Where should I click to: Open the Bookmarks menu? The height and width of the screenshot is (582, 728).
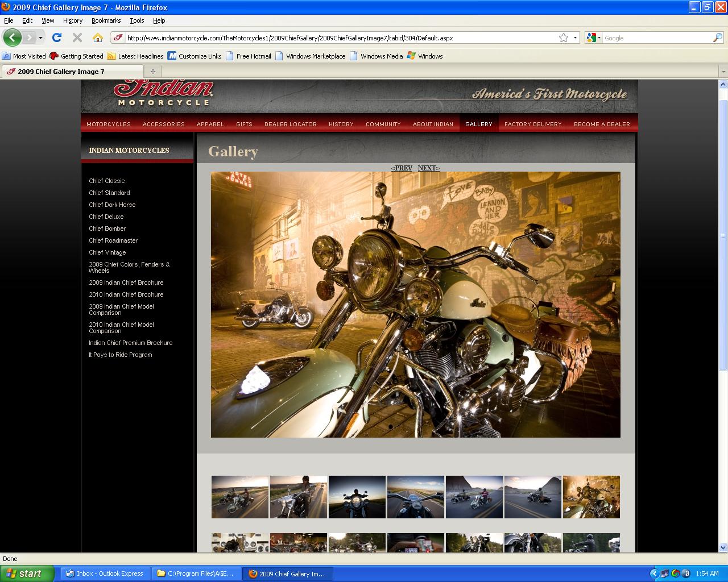click(x=106, y=20)
